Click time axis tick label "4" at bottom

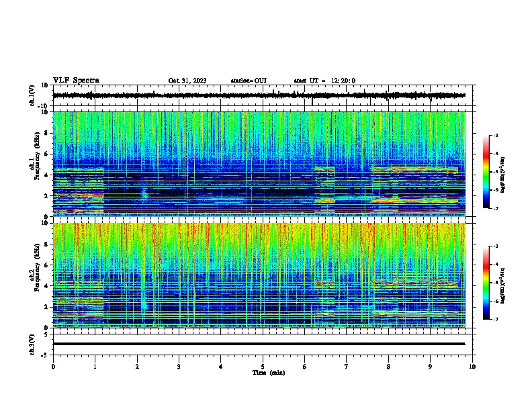click(221, 367)
